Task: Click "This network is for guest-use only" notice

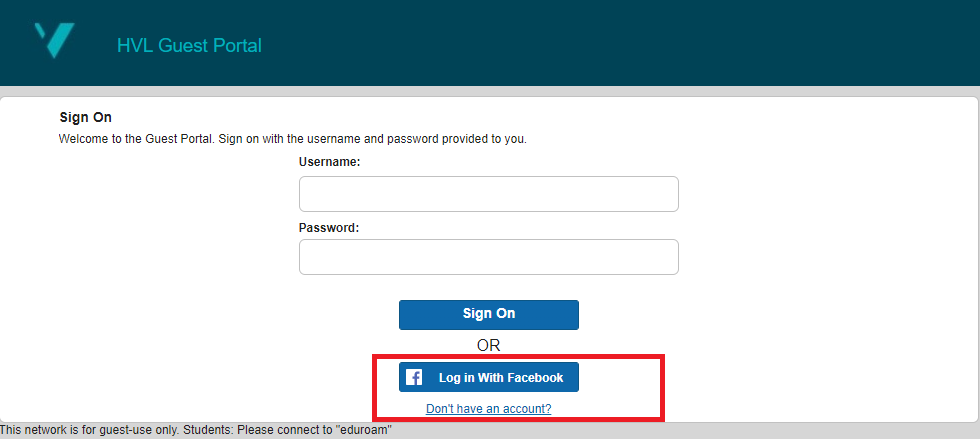Action: (90, 431)
